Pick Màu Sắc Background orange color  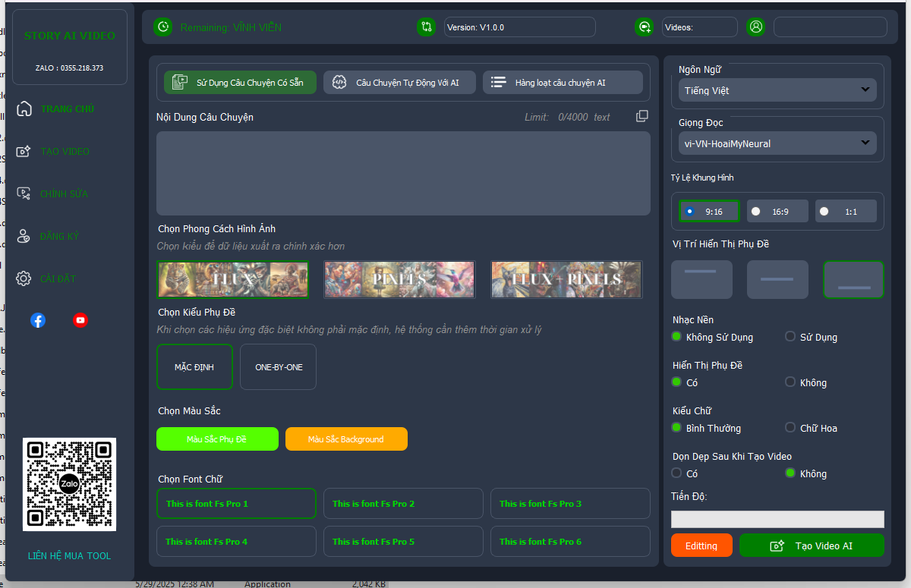pyautogui.click(x=346, y=439)
